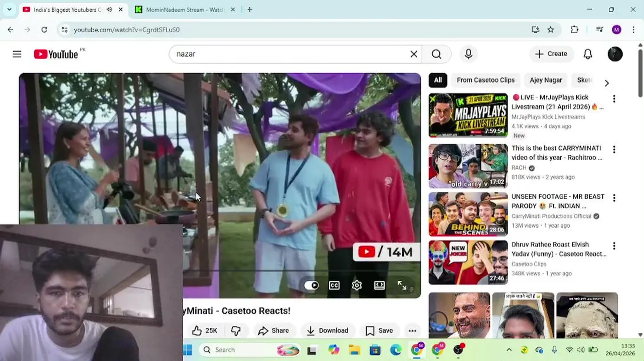
Task: Share the video
Action: tap(273, 330)
